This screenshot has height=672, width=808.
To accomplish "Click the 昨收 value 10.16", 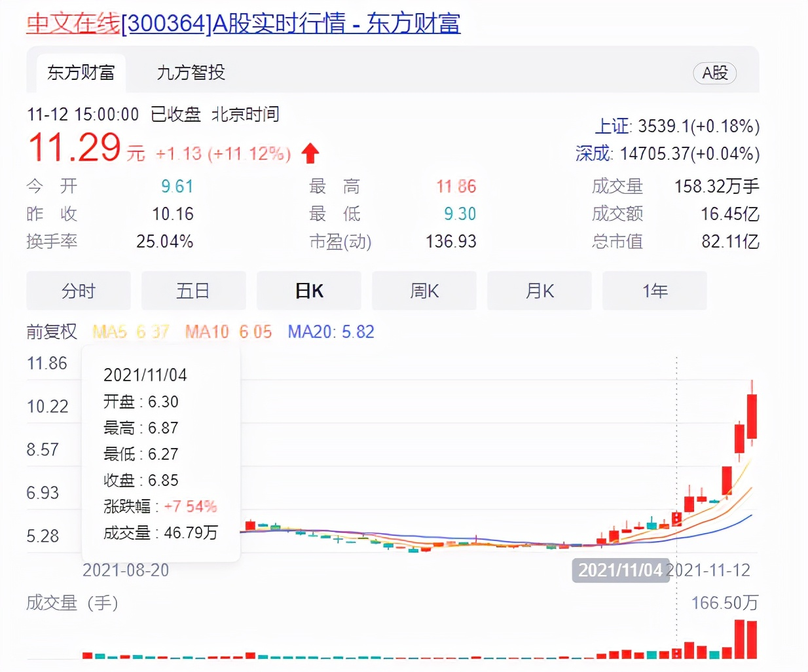I will tap(173, 214).
